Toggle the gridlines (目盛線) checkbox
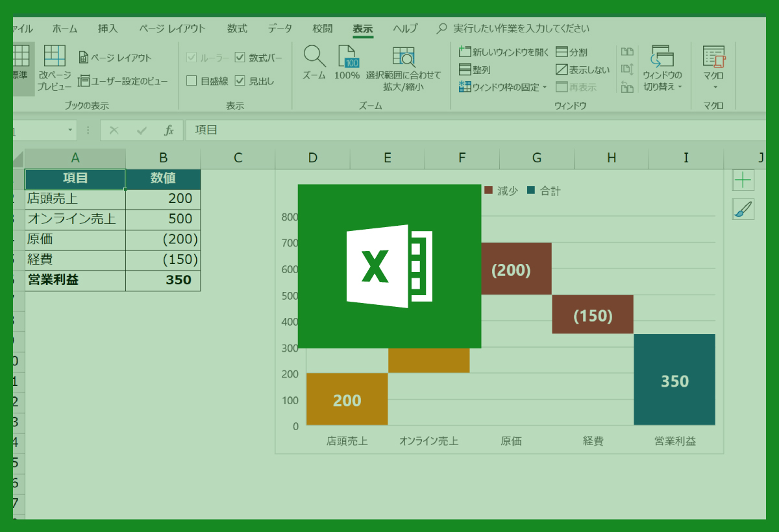This screenshot has width=779, height=532. point(192,81)
